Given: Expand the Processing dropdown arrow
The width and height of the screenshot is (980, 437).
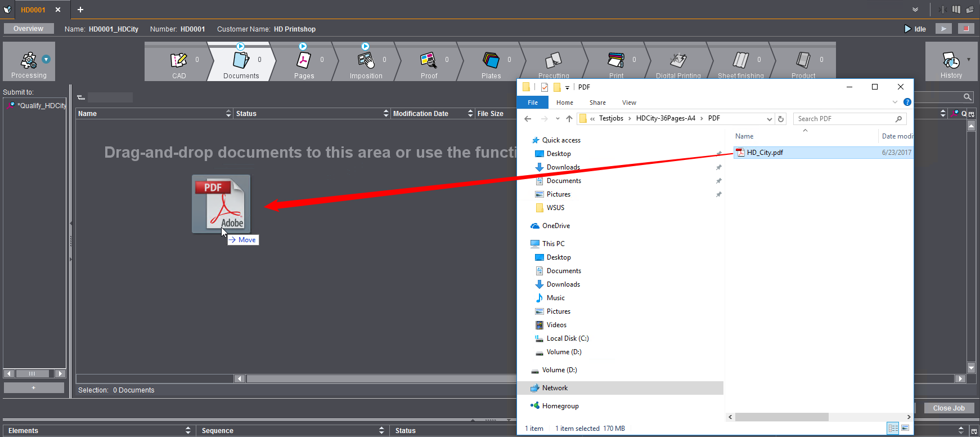Looking at the screenshot, I should [47, 59].
